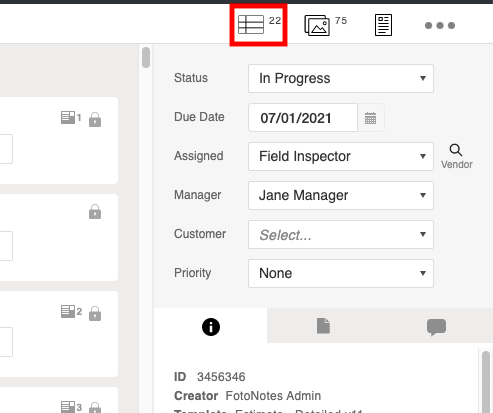Click the notes icon labeled 2
Viewport: 493px width, 413px height.
click(x=71, y=311)
